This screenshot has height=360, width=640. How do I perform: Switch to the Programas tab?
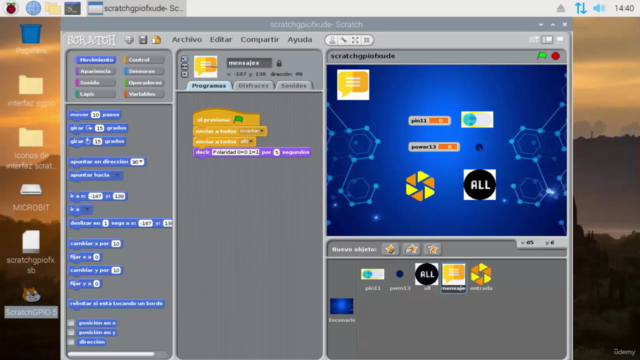click(209, 86)
